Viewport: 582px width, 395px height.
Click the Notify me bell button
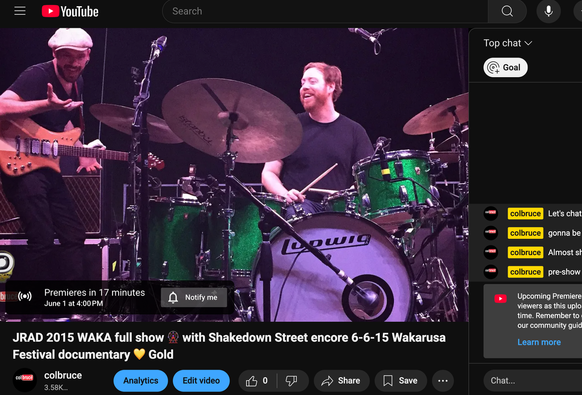coord(194,297)
